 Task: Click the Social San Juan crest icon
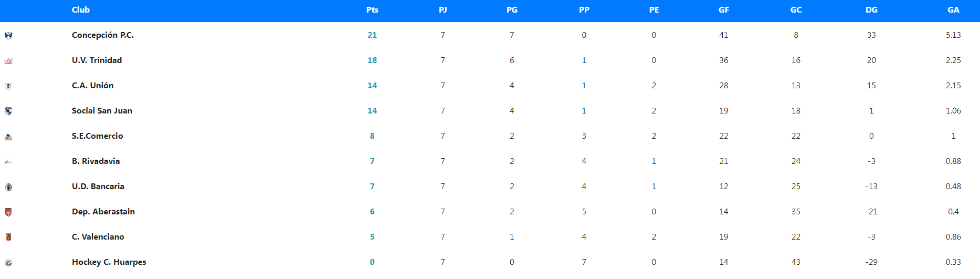coord(8,111)
